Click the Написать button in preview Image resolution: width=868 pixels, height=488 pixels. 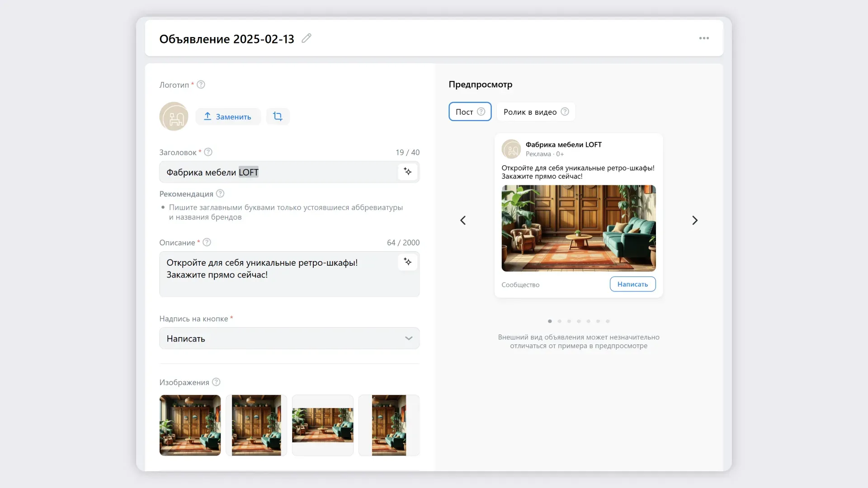(632, 284)
